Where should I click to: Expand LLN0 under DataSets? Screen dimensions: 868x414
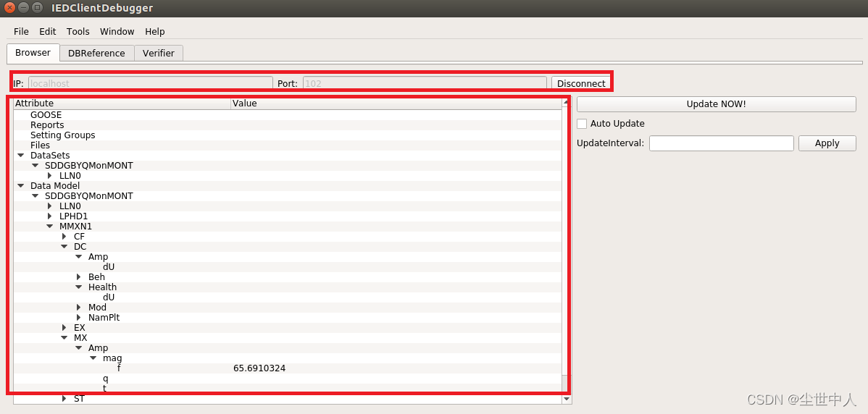click(50, 176)
